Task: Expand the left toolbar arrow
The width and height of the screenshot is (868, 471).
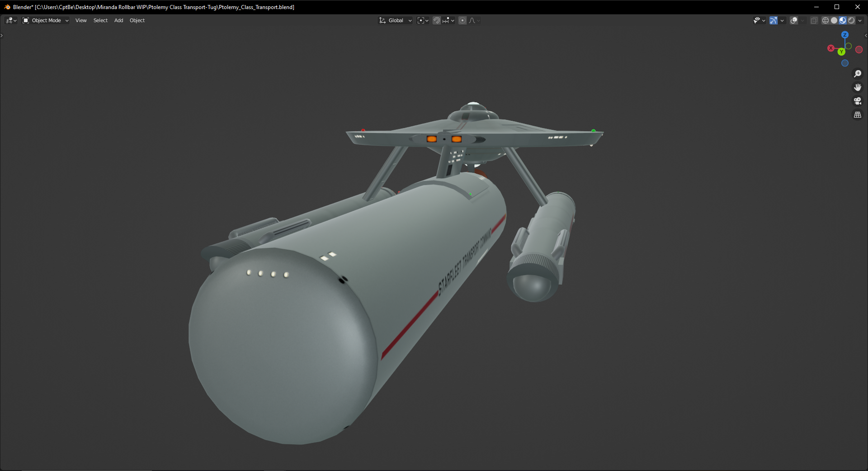Action: tap(2, 35)
